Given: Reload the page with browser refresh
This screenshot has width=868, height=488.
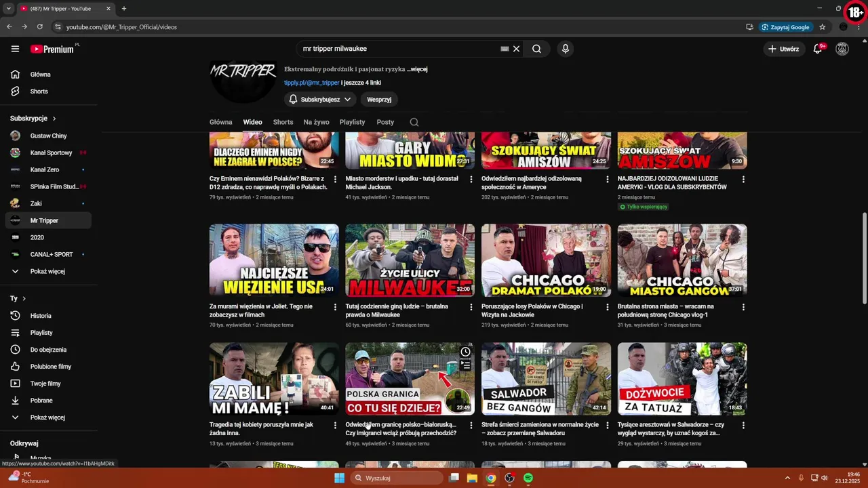Looking at the screenshot, I should click(x=40, y=27).
